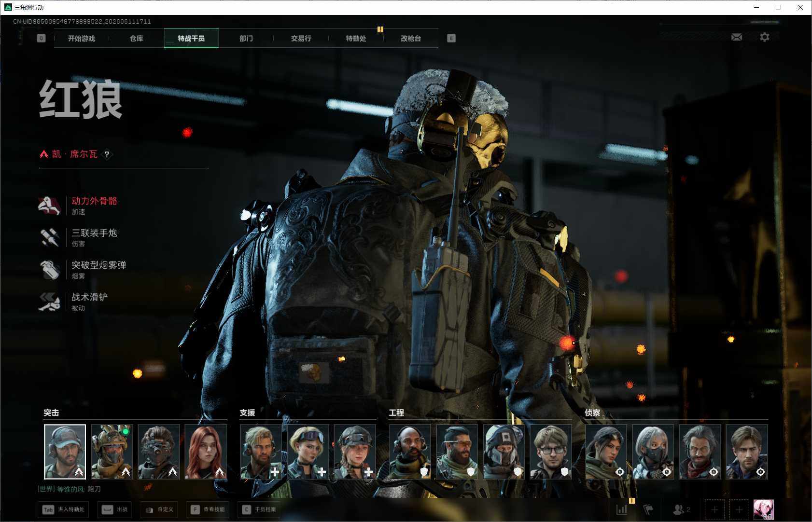Go to the 特勤处 tab
Screen dimensions: 812x522
356,38
